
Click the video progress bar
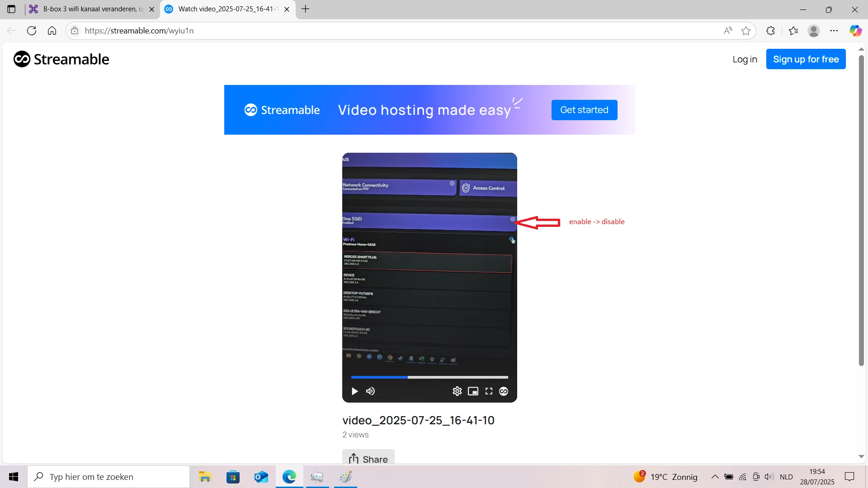[x=429, y=377]
